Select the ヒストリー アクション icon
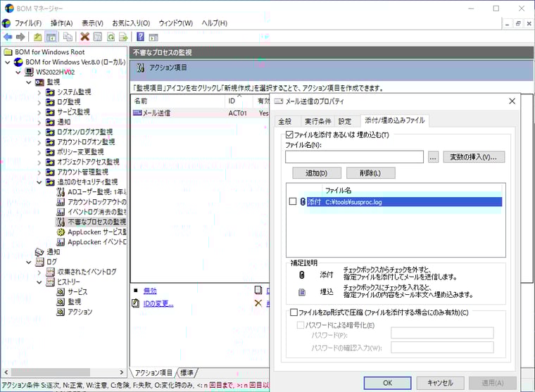This screenshot has height=392, width=535. [61, 312]
